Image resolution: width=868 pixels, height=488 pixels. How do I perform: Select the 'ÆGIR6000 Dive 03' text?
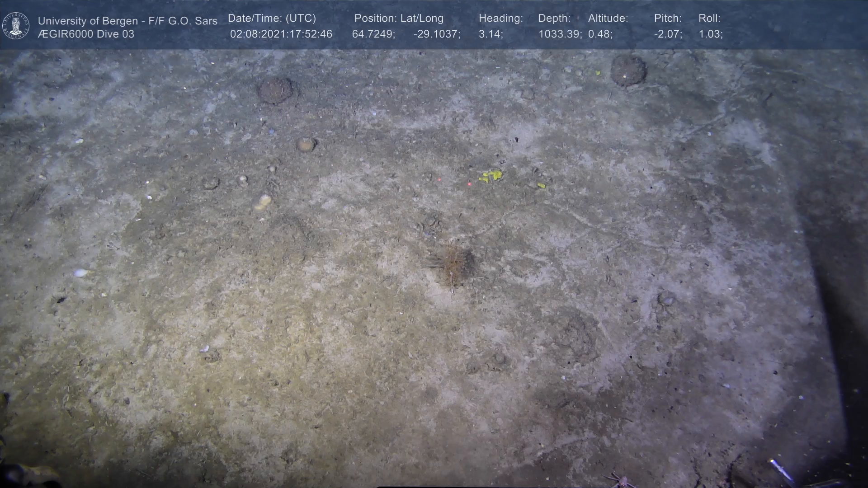click(x=86, y=34)
